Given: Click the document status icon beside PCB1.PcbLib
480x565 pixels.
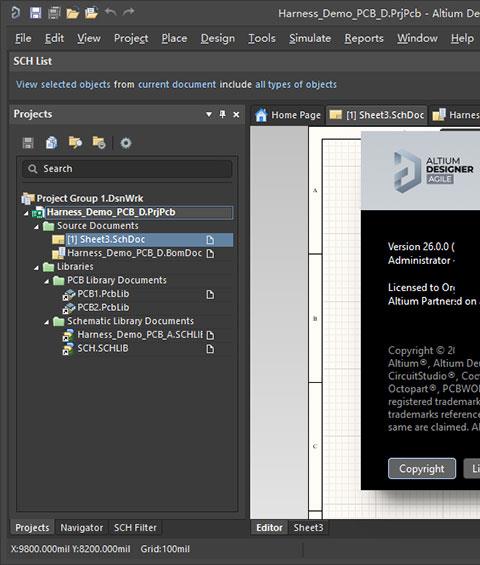Looking at the screenshot, I should point(210,295).
